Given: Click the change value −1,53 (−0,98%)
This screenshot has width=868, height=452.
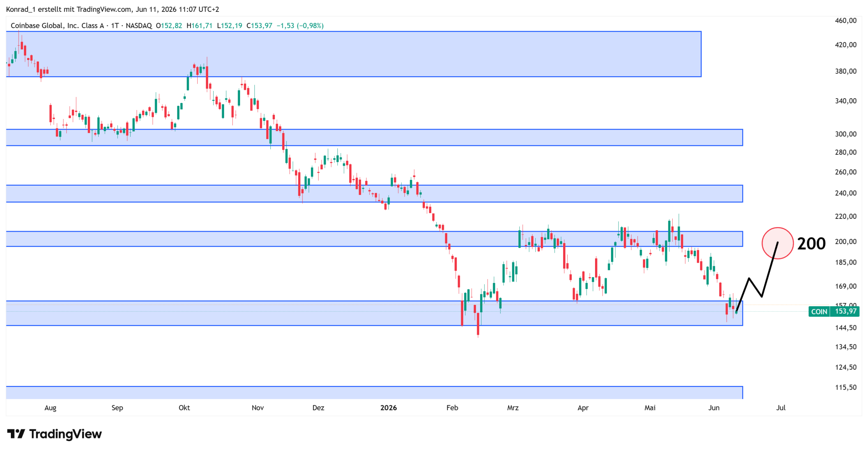Looking at the screenshot, I should coord(300,26).
